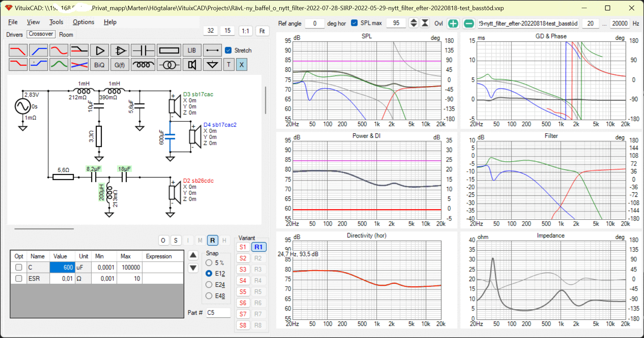The image size is (644, 338).
Task: Click the Fit zoom button
Action: 262,31
